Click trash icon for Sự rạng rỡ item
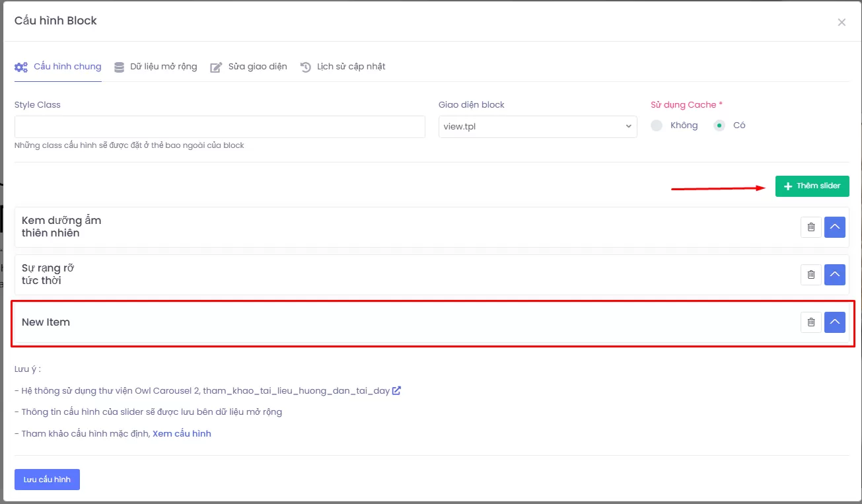This screenshot has height=504, width=862. pos(810,275)
